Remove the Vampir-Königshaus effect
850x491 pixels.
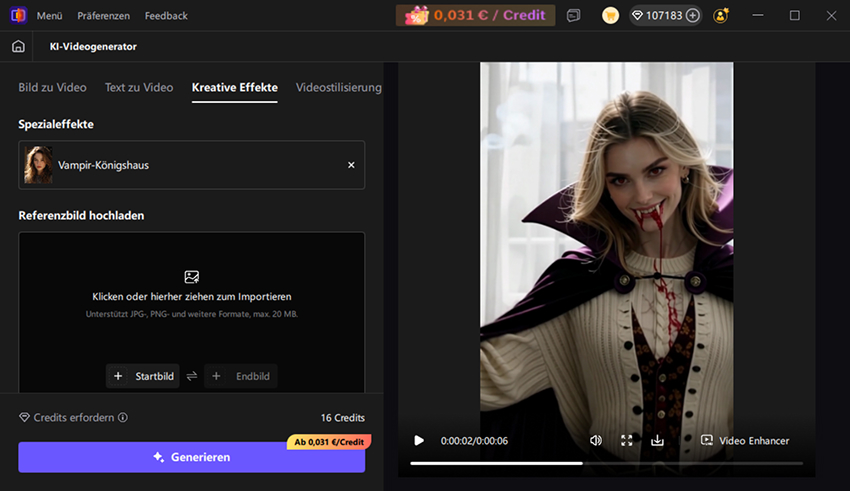351,165
